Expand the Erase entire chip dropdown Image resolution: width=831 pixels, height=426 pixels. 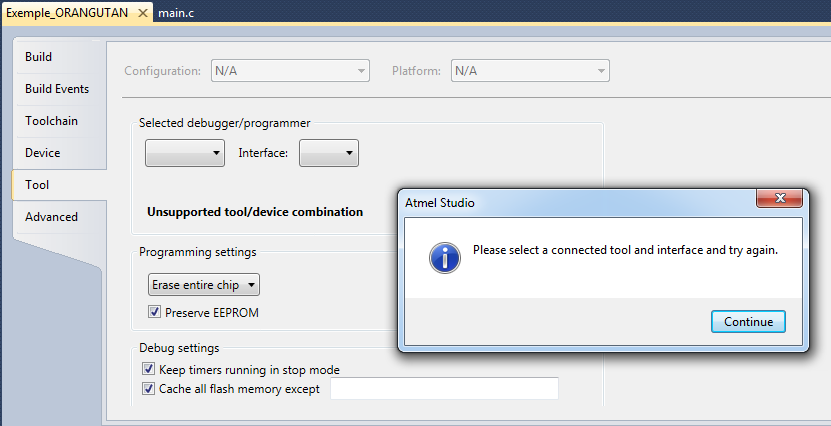[x=203, y=285]
